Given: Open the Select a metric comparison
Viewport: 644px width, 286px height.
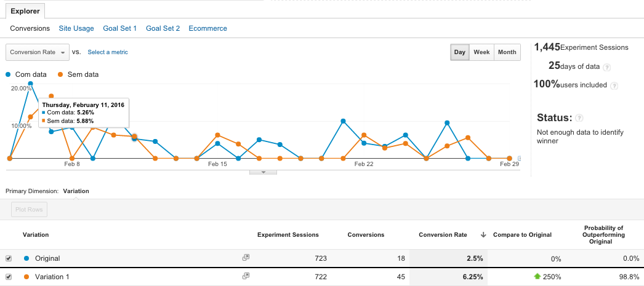Looking at the screenshot, I should (x=108, y=52).
